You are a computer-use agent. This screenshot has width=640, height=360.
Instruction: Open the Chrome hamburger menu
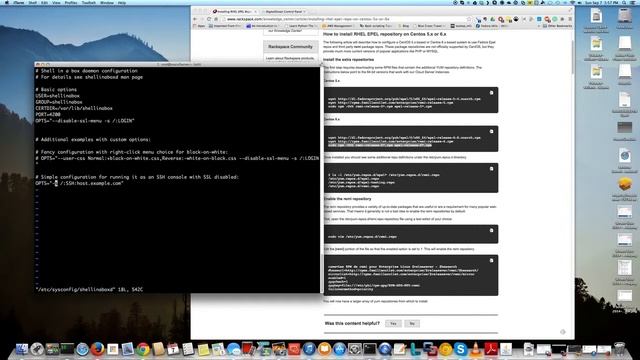[x=570, y=19]
